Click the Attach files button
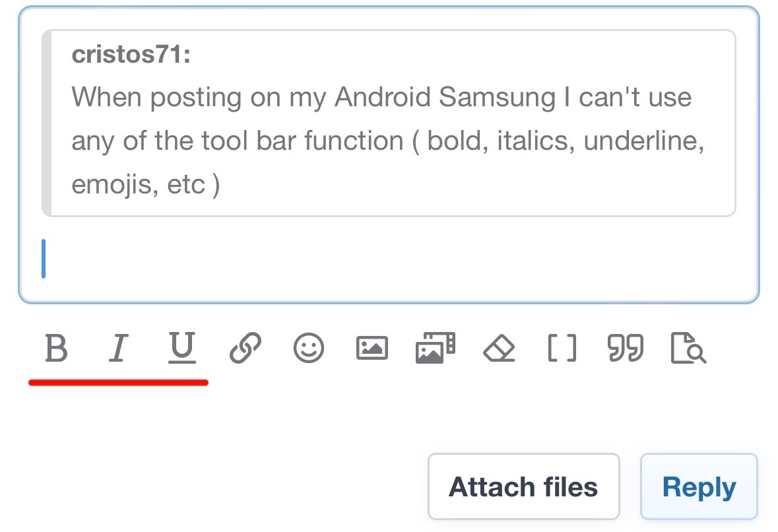778x532 pixels. pyautogui.click(x=523, y=487)
